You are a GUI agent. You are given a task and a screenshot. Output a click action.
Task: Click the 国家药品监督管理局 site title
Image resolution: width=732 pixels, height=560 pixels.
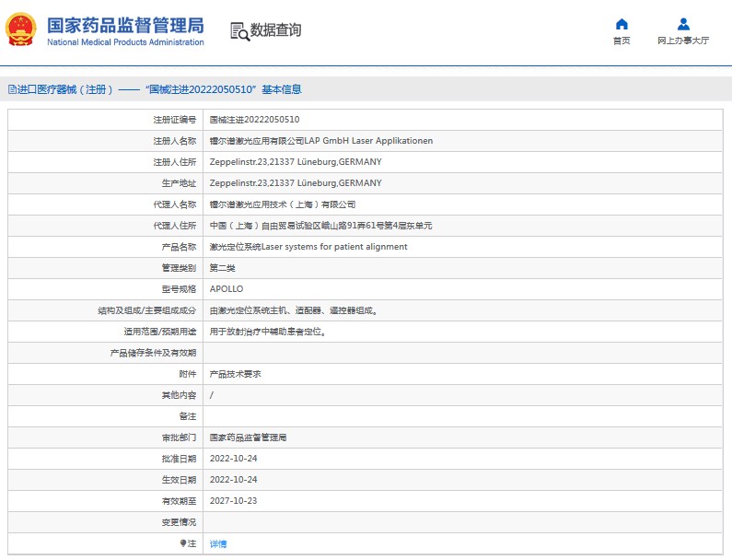click(x=125, y=26)
